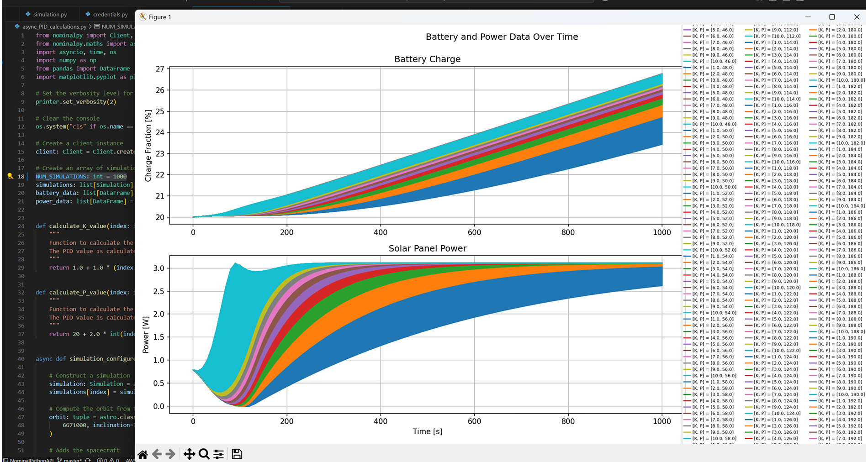Click the lightbulb code action on line 18
Screen dimensions: 868x462
click(x=10, y=176)
